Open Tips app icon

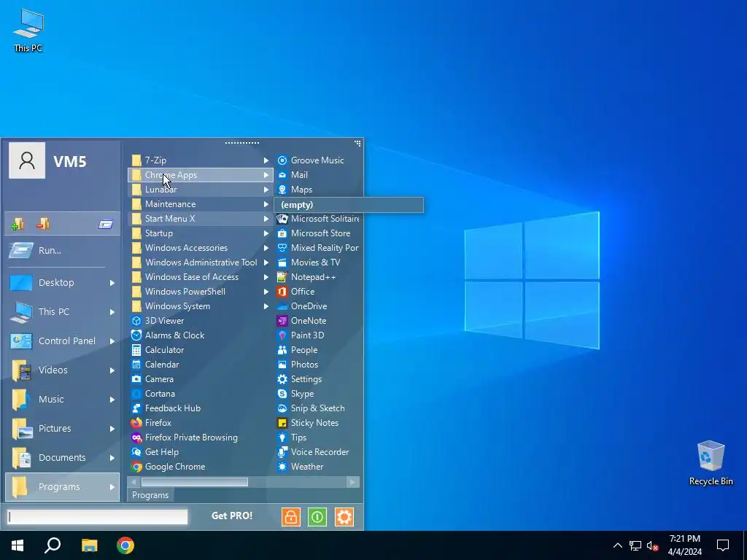tap(282, 437)
